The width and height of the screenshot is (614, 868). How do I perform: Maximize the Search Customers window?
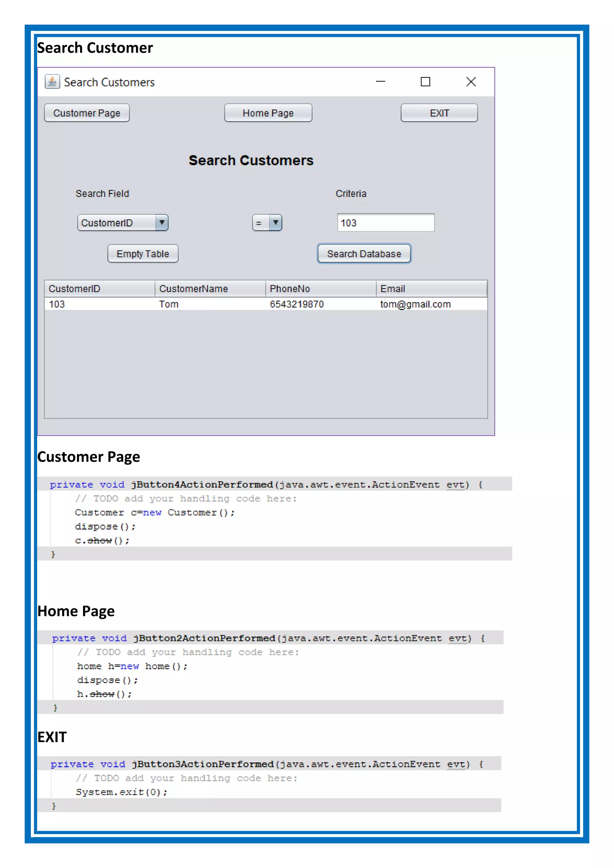tap(425, 82)
